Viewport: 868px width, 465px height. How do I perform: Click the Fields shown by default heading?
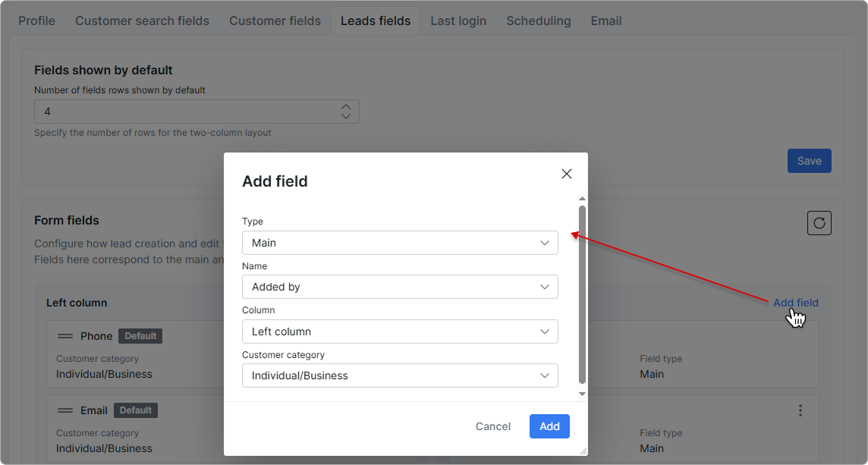point(103,71)
